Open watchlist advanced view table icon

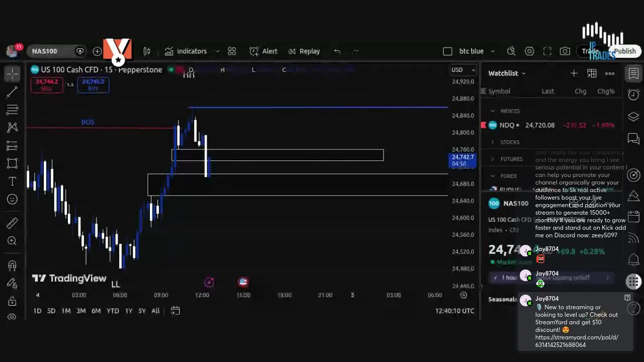[592, 73]
